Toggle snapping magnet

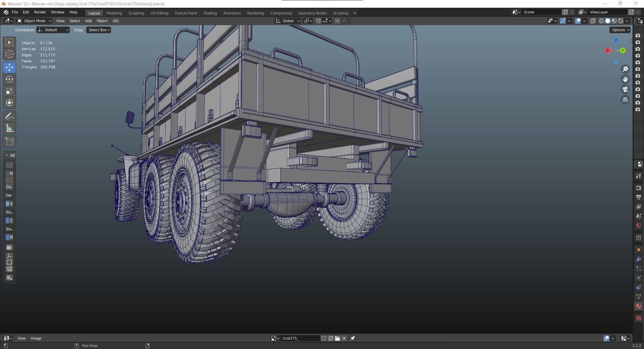318,21
